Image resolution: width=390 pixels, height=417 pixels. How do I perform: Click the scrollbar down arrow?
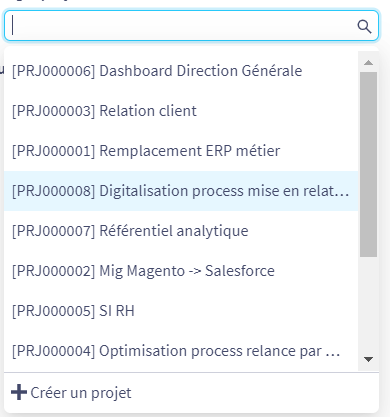(x=368, y=359)
